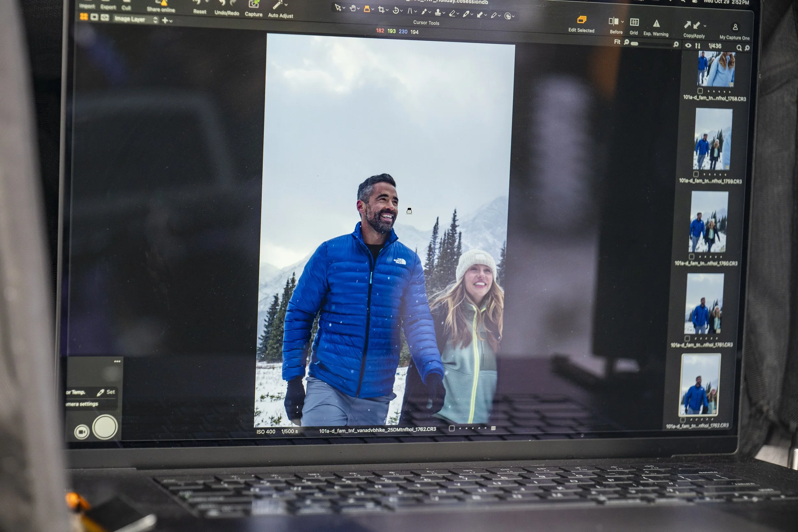Viewport: 798px width, 532px height.
Task: Expand the Before view dropdown arrow
Action: [622, 22]
